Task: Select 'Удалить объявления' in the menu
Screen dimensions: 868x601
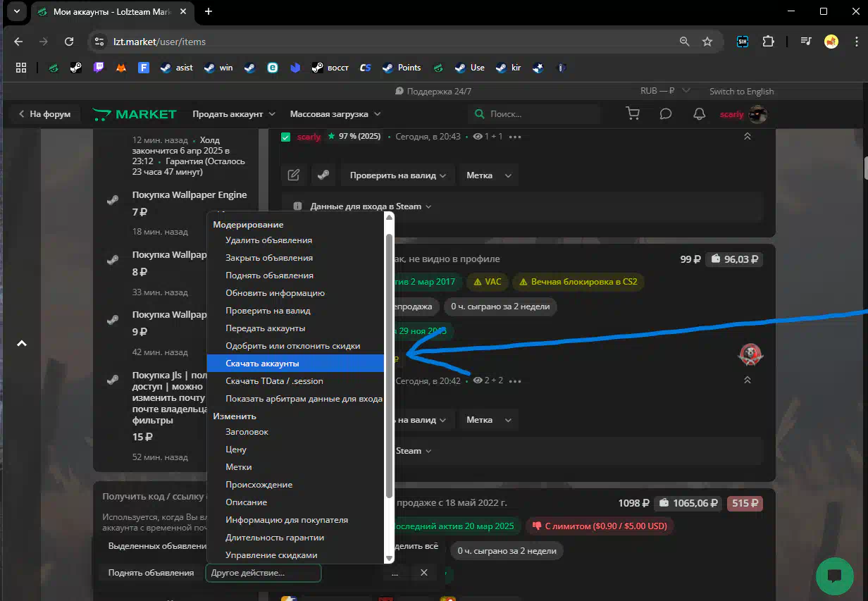Action: (295, 240)
